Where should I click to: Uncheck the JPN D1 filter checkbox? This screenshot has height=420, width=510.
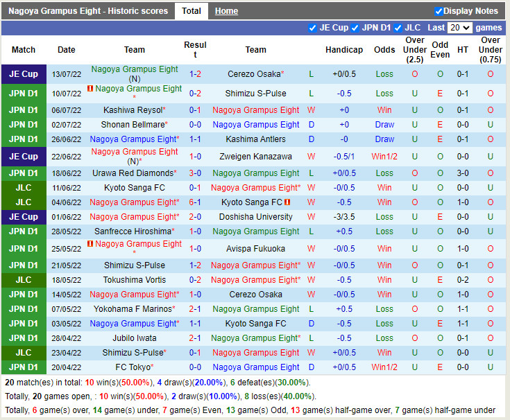click(x=355, y=28)
